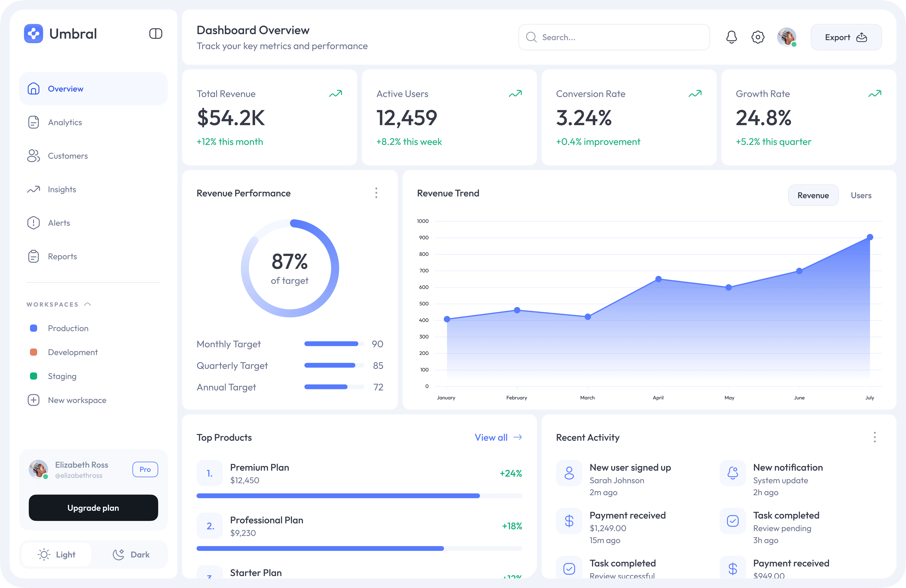906x588 pixels.
Task: Open the Alerts section
Action: point(93,223)
